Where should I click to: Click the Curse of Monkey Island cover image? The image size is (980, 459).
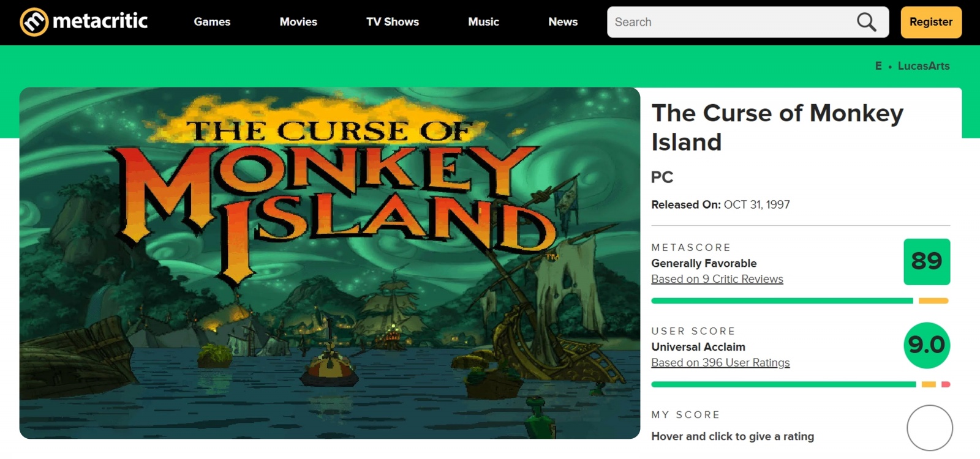click(330, 263)
